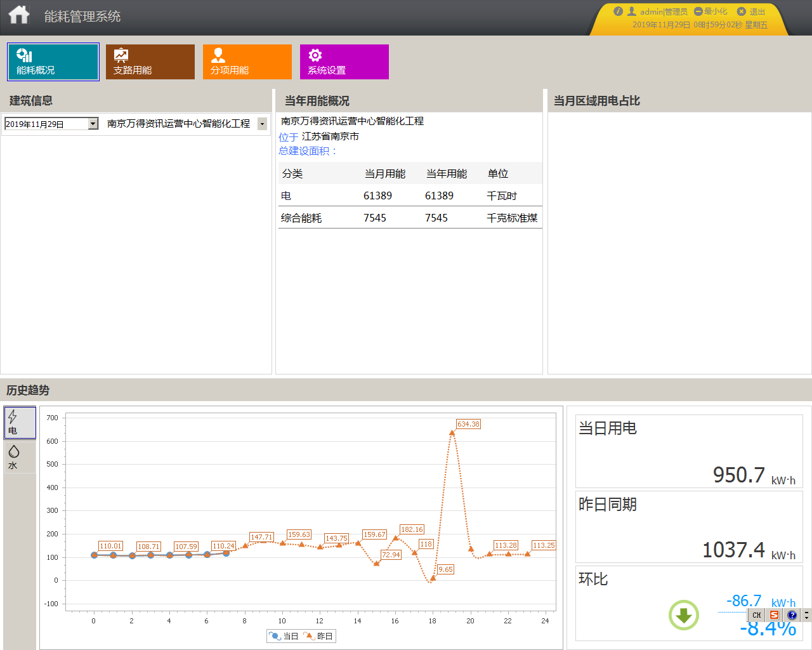This screenshot has height=650, width=812.
Task: Click the home icon in header
Action: tap(19, 15)
